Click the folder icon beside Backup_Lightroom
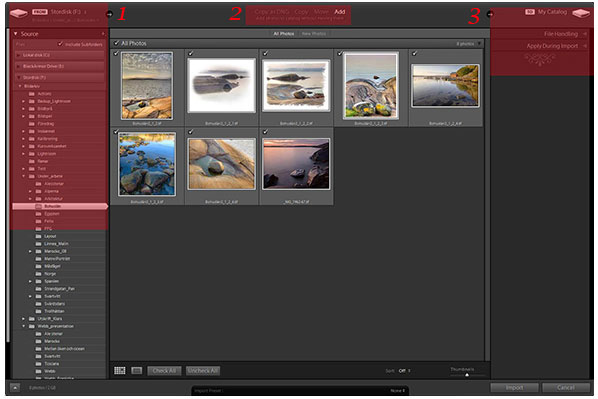Screen dimensions: 598x399 32,101
